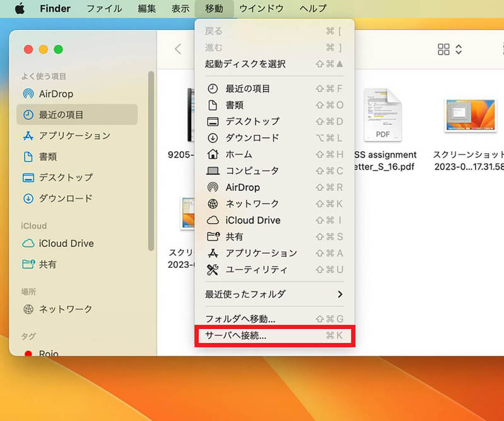Expand 最近使ったフォルダ submenu
Screen dimensions: 504x421
[x=274, y=294]
